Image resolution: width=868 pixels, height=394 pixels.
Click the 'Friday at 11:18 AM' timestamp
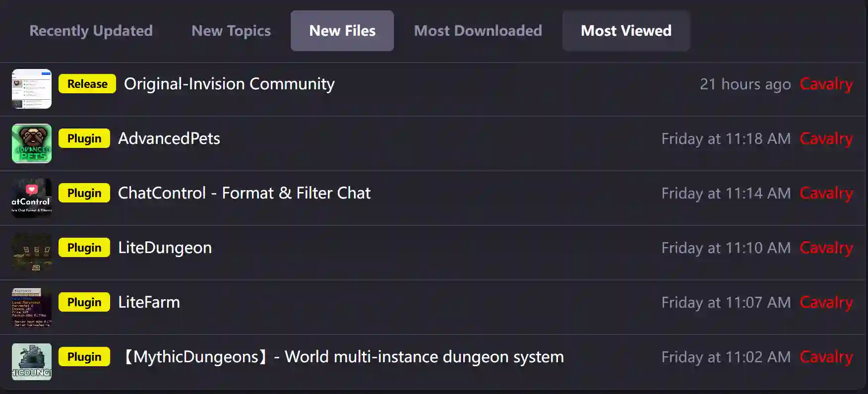[726, 139]
